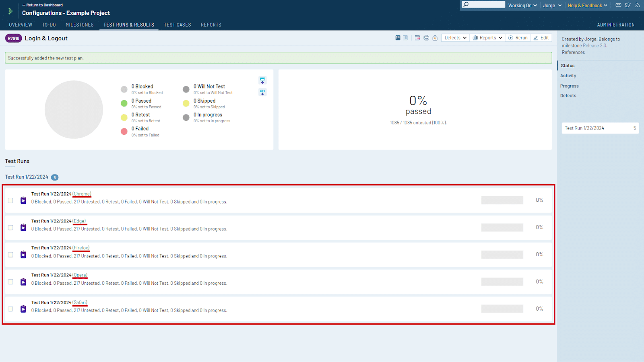The image size is (644, 362).
Task: Open the Release 2.0 milestone link
Action: pyautogui.click(x=595, y=45)
